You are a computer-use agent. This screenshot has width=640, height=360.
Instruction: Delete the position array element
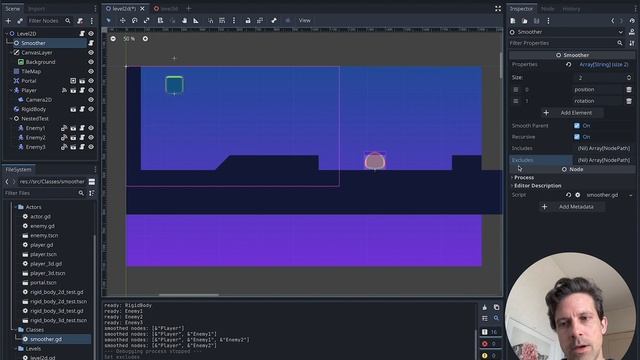[629, 89]
